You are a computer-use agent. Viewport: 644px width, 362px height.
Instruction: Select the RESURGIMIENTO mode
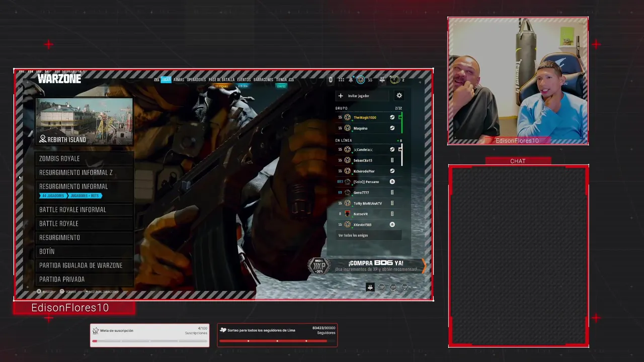(84, 237)
